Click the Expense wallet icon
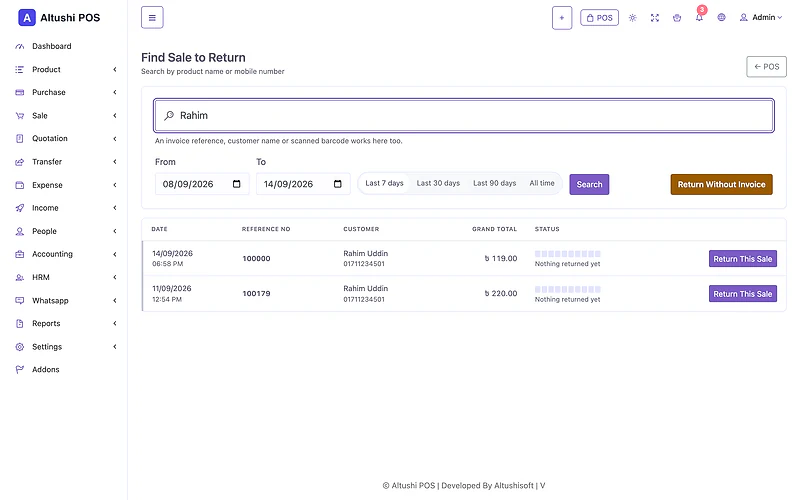Viewport: 800px width, 500px height. click(x=19, y=185)
